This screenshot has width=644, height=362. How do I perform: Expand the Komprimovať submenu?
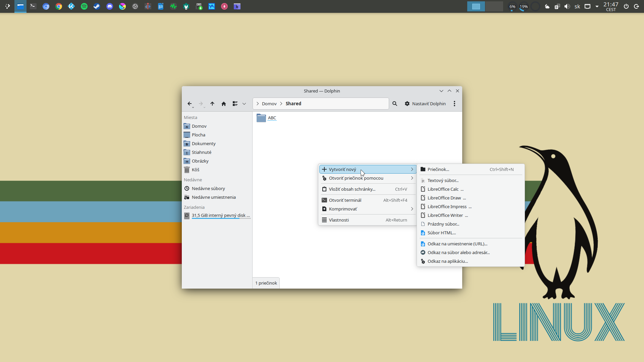click(x=367, y=209)
